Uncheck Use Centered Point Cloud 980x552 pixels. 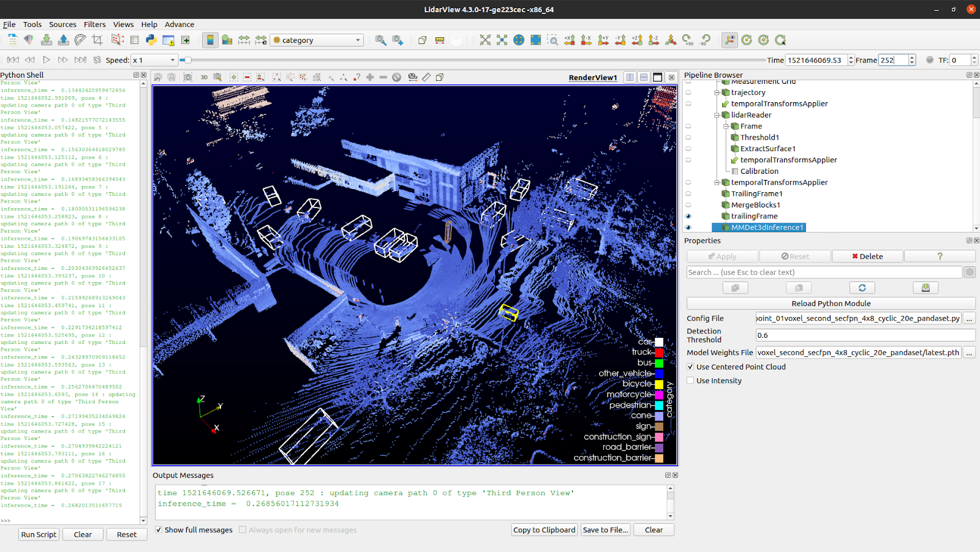tap(691, 367)
